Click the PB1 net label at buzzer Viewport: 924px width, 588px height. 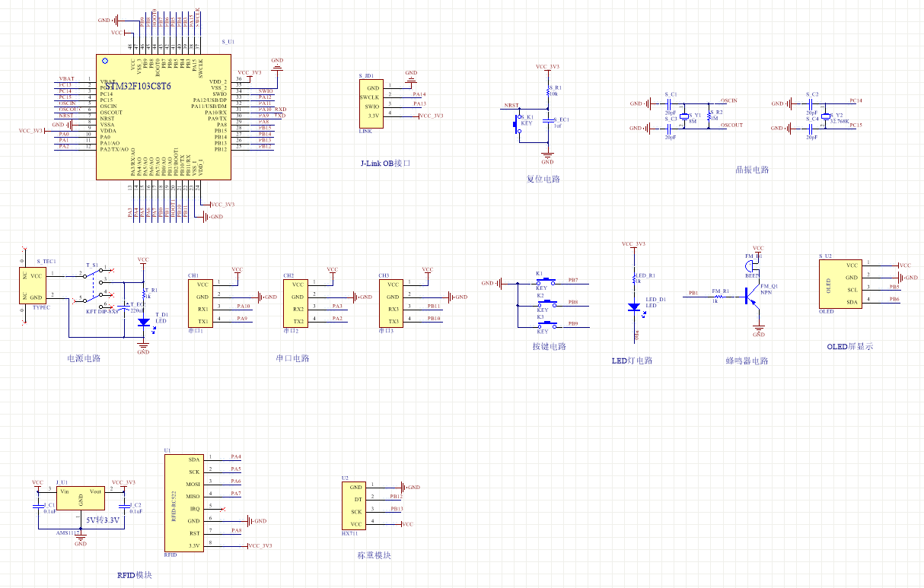click(x=693, y=293)
